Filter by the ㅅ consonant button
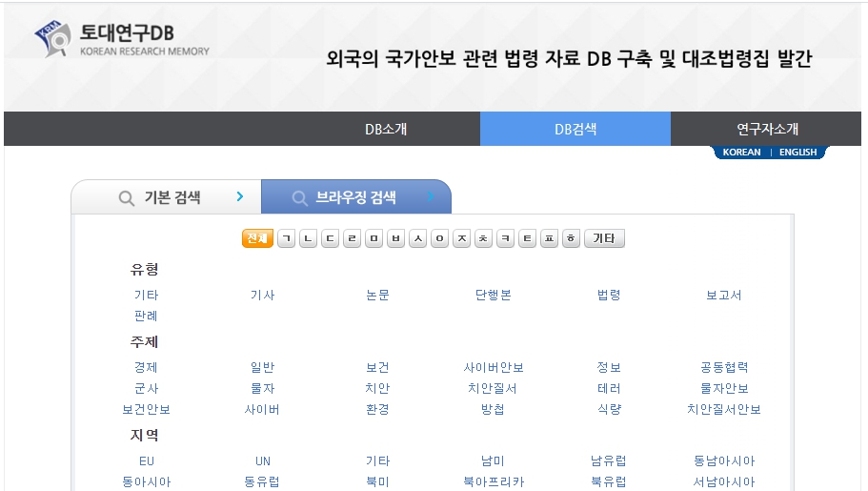868x491 pixels. coord(417,239)
